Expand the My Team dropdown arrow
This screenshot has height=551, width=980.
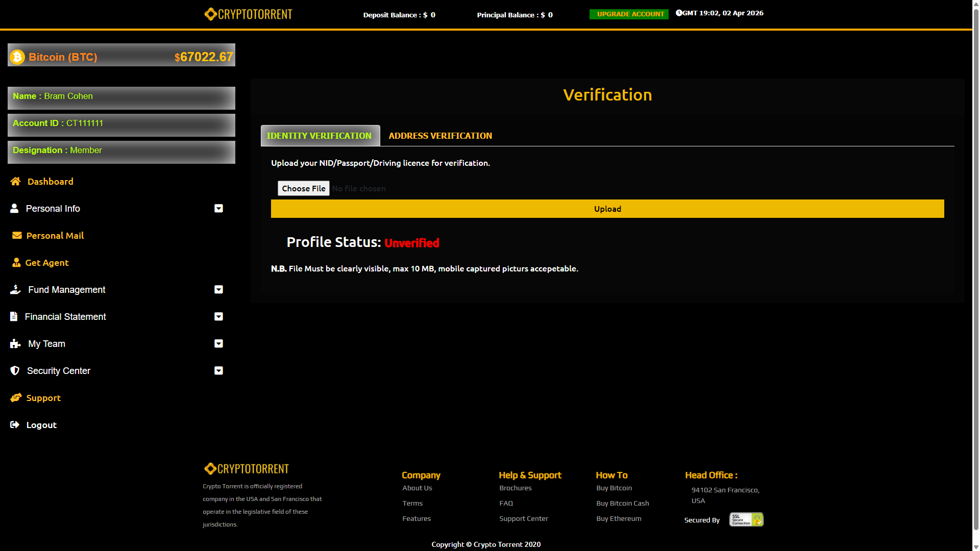click(218, 343)
